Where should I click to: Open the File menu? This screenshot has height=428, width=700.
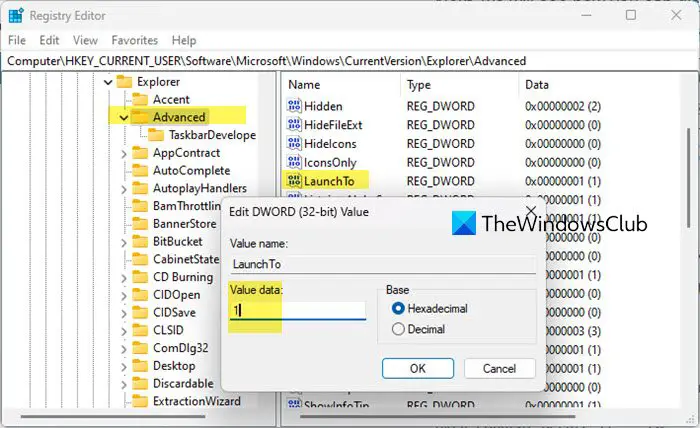(17, 40)
